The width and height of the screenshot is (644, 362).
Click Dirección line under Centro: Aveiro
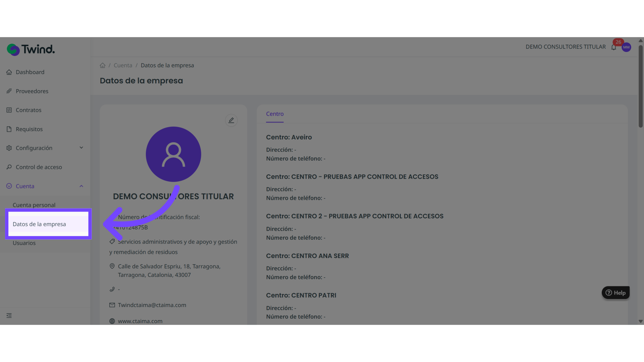(x=281, y=150)
